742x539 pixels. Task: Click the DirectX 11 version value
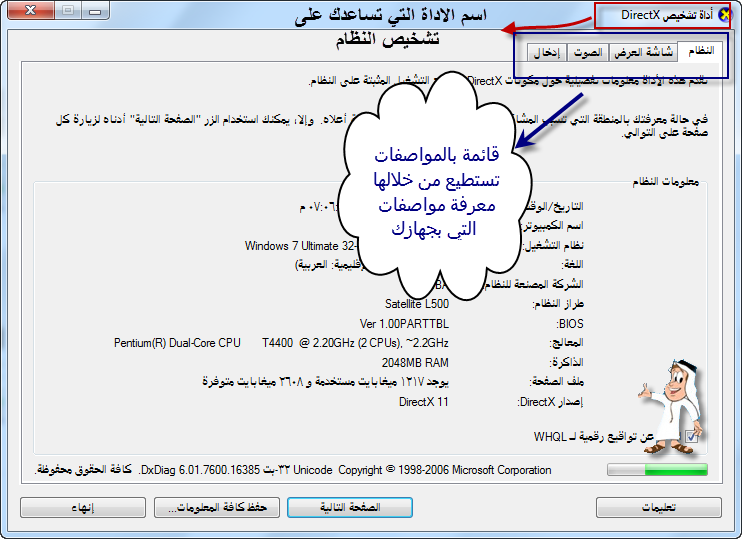click(424, 402)
